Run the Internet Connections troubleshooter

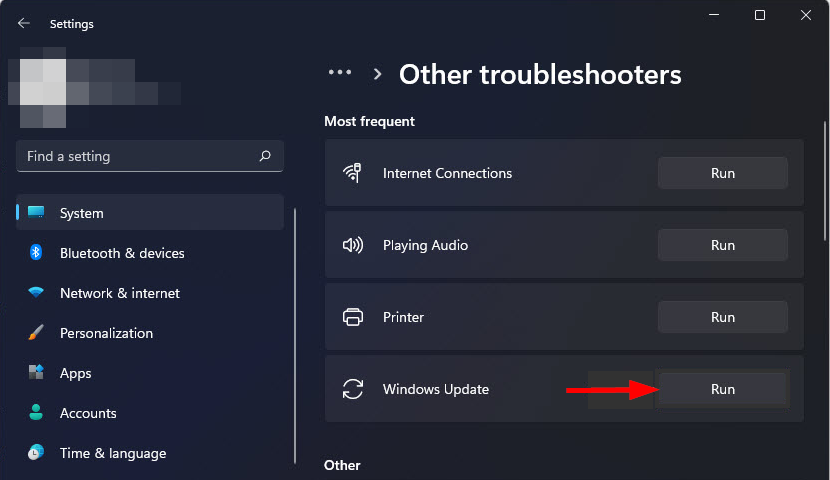tap(722, 173)
